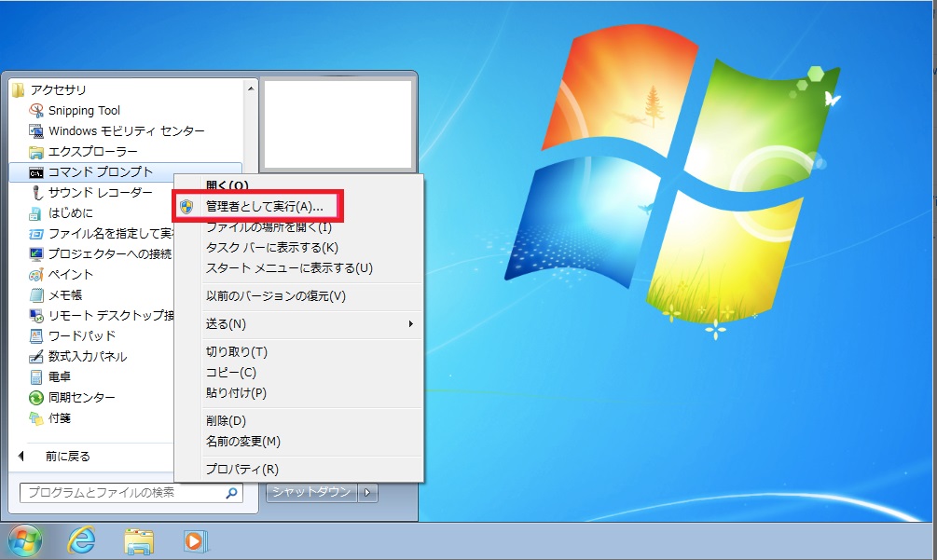The image size is (937, 560).
Task: Choose 削除(D) in the context menu
Action: point(226,421)
